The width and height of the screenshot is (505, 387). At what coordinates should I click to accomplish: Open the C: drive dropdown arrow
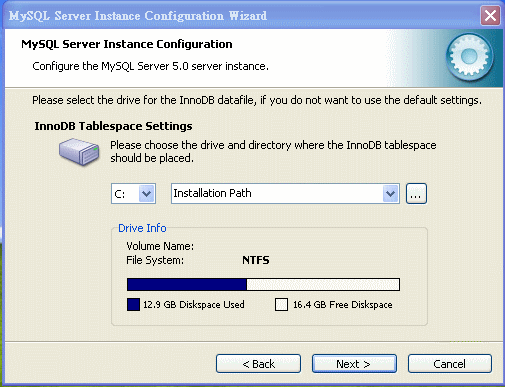click(x=146, y=193)
